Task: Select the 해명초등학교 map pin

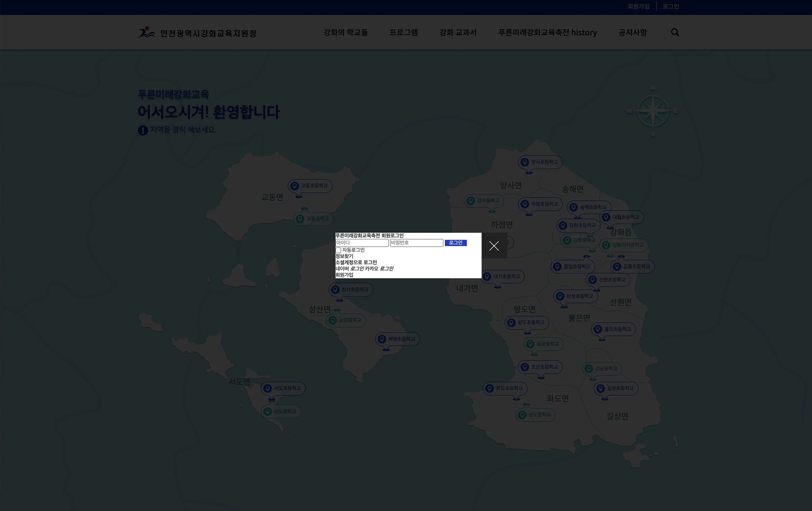Action: click(397, 339)
